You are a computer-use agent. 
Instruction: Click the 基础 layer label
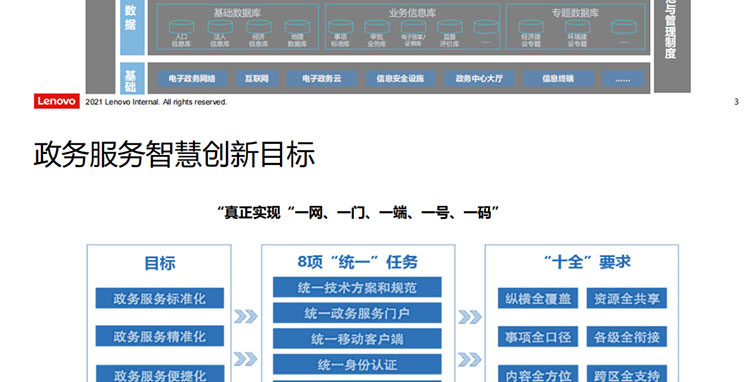tap(132, 79)
